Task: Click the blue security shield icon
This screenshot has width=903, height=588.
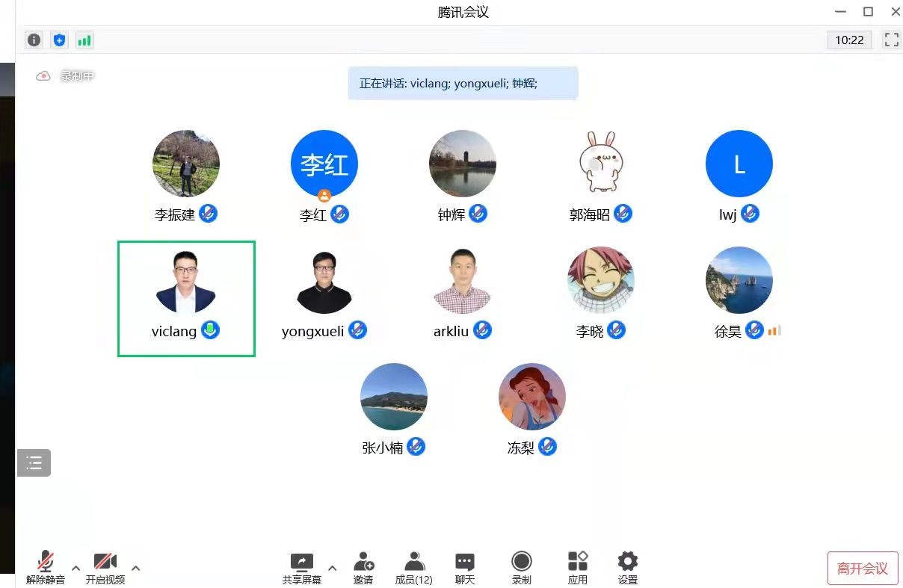Action: click(59, 40)
